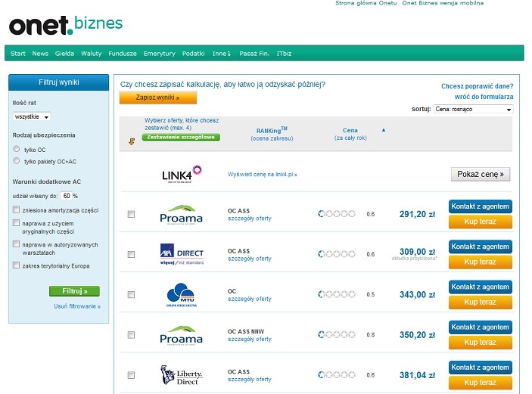Click the orange down arrow compare icon
This screenshot has height=394, width=532.
[132, 141]
